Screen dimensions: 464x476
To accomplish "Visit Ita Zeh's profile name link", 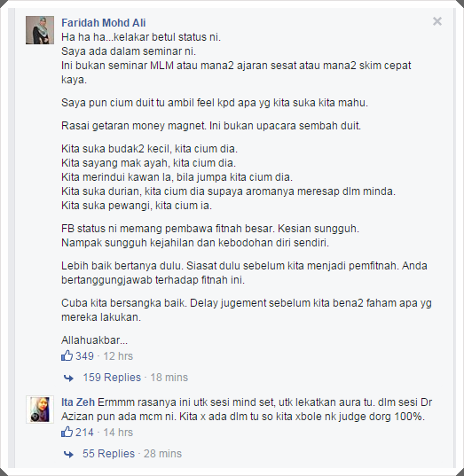I will point(78,402).
